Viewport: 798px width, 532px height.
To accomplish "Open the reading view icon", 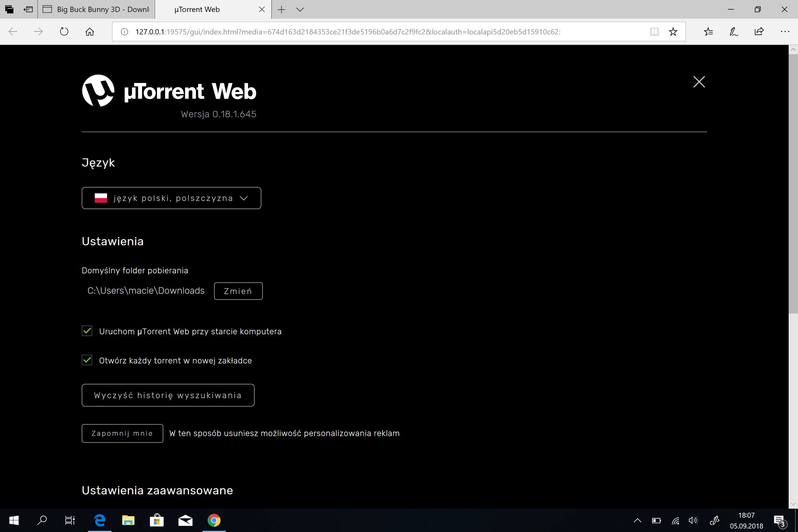I will coord(654,32).
